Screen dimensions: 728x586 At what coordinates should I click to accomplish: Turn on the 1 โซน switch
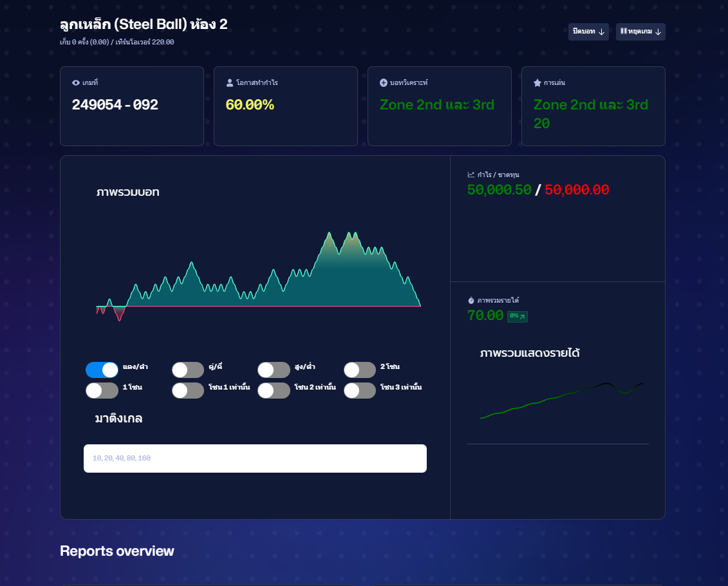(102, 390)
